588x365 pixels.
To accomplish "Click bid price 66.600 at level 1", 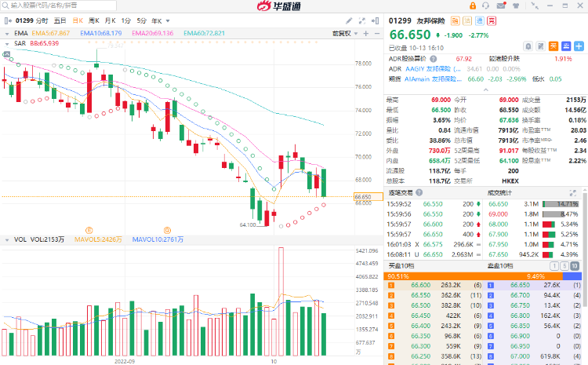I will coord(420,286).
